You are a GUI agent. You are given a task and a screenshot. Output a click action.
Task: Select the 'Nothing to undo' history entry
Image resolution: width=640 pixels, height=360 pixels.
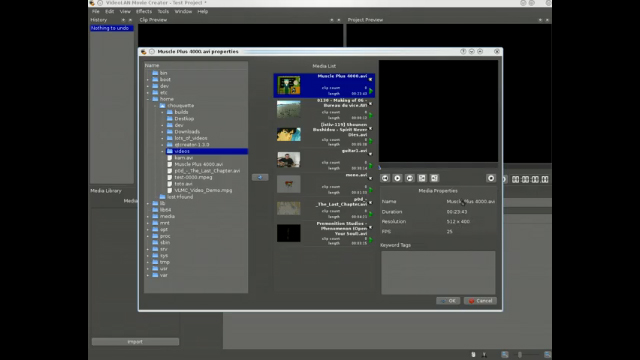[x=111, y=28]
